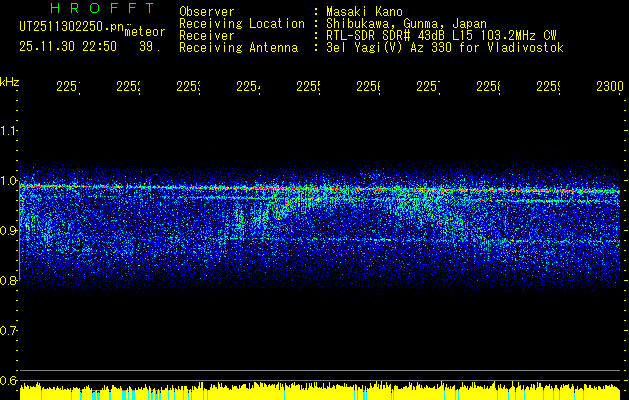The image size is (629, 400).
Task: Click the 2257 time marker
Action: (428, 86)
